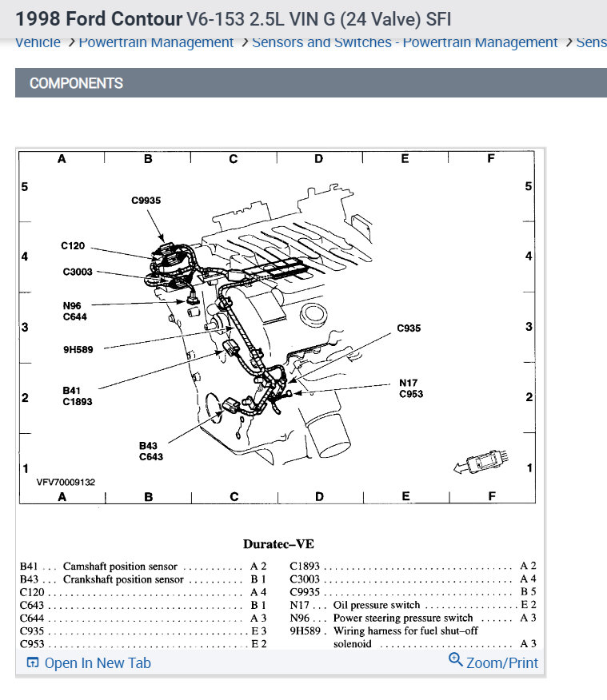Screen dimensions: 607x700
Task: Click the vehicle orientation arrow icon in diagram
Action: tap(481, 462)
